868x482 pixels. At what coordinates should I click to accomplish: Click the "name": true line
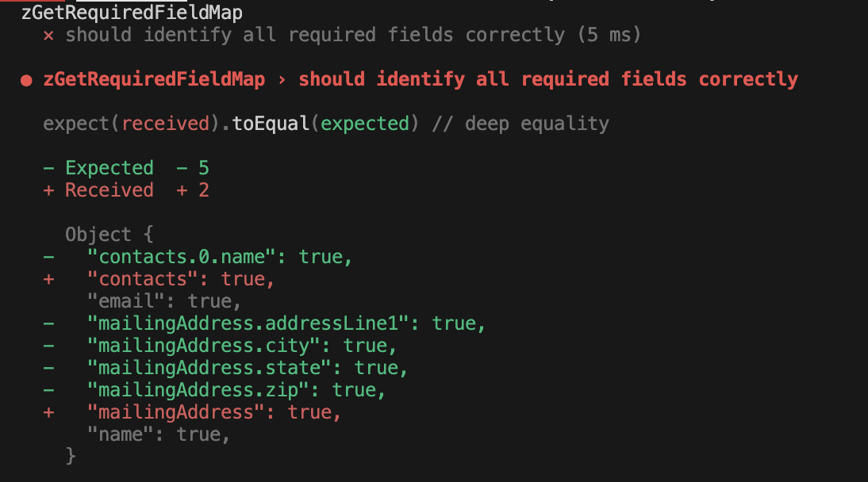(x=159, y=434)
